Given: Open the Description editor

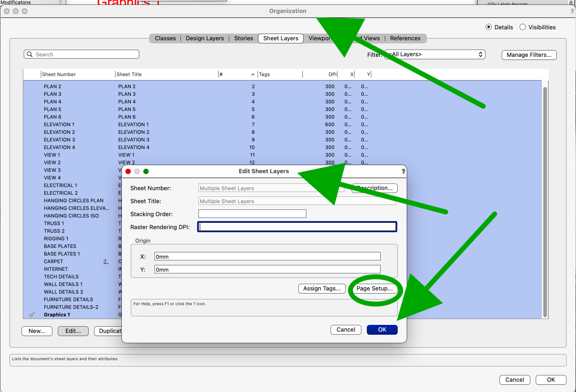Looking at the screenshot, I should [x=374, y=188].
